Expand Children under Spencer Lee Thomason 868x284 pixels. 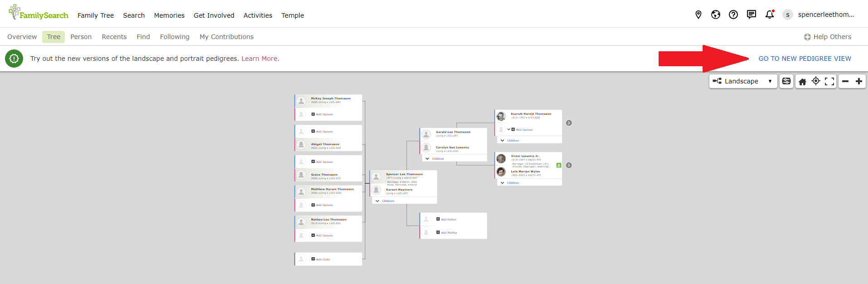pos(384,201)
